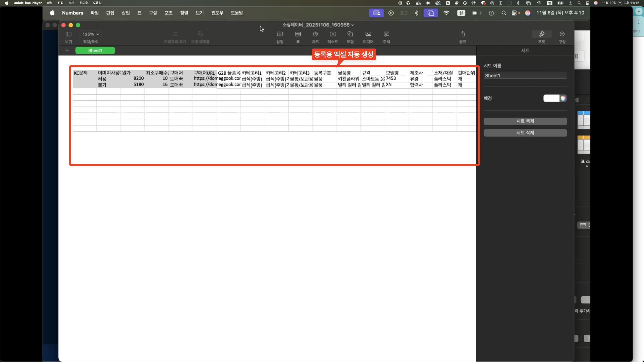Toggle the Organize (구성) sidebar button
This screenshot has height=362, width=644.
(x=562, y=34)
